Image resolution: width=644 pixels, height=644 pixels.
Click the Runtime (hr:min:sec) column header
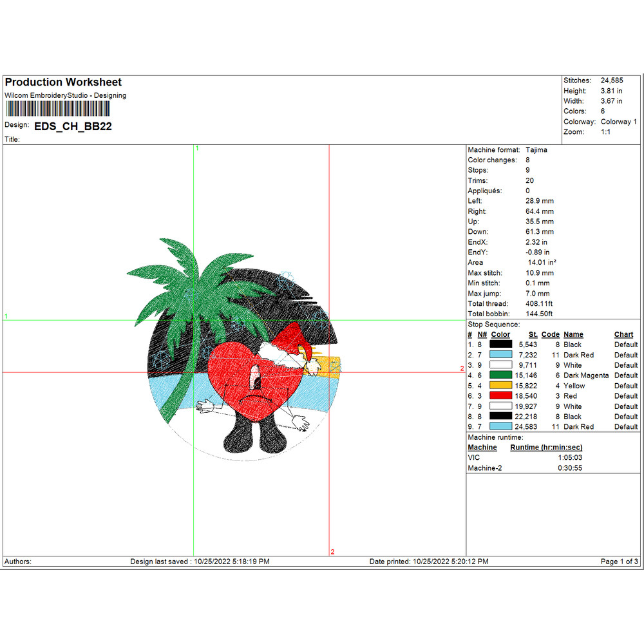(546, 448)
